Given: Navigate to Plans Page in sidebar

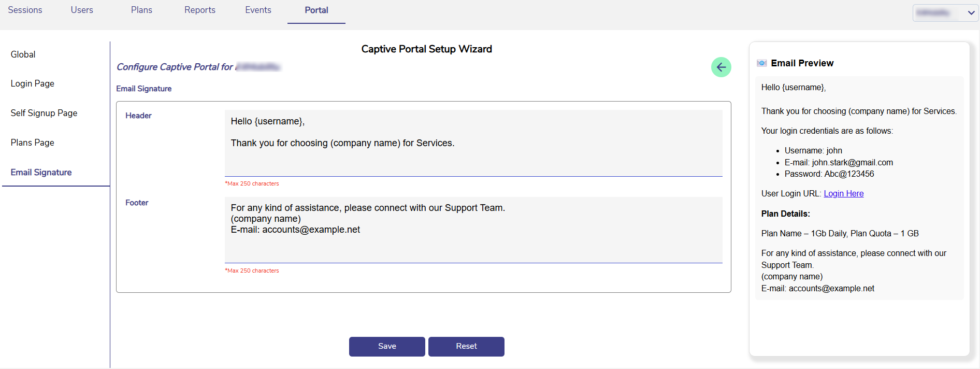Looking at the screenshot, I should (x=33, y=143).
